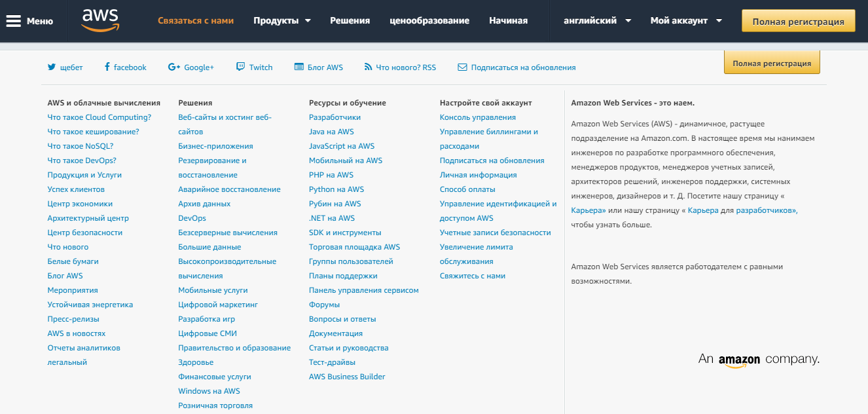The height and width of the screenshot is (414, 868).
Task: Open the Google+ icon link
Action: point(174,67)
